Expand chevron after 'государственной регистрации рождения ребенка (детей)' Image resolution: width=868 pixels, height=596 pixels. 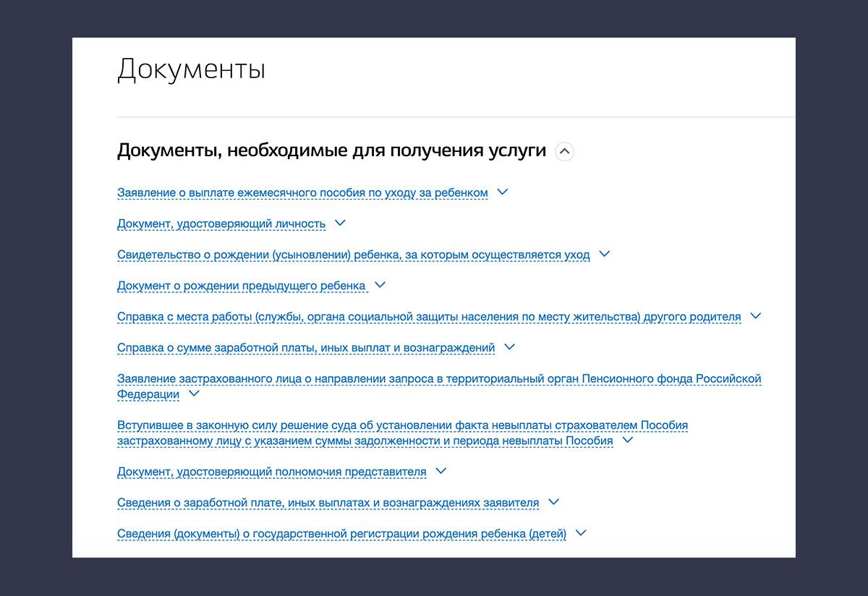pos(580,533)
